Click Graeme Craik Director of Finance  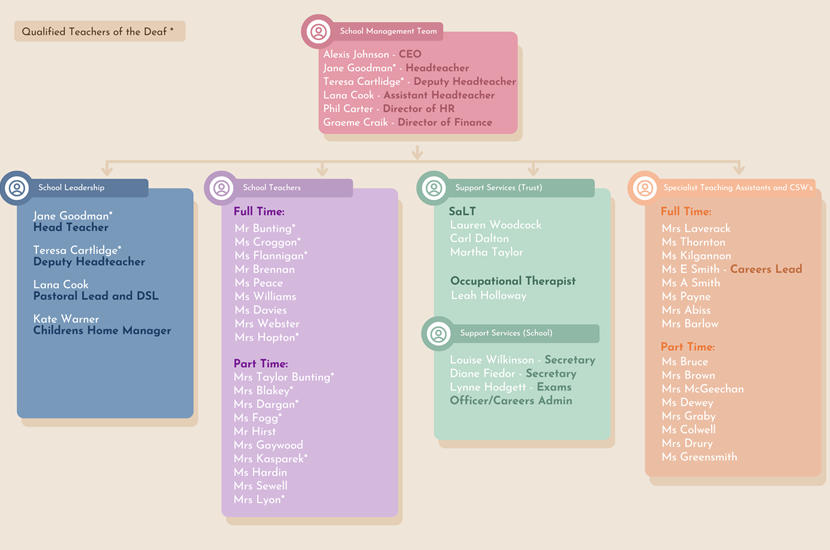(x=407, y=123)
